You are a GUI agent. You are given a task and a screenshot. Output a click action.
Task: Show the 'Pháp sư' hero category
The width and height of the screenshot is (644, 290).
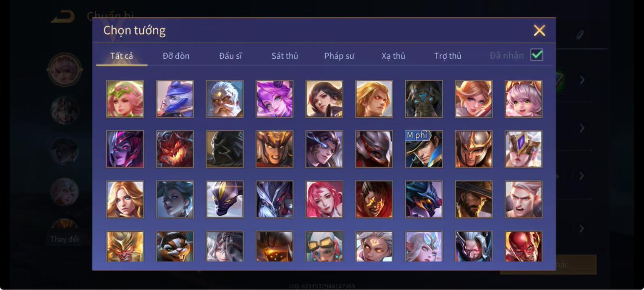tap(339, 56)
